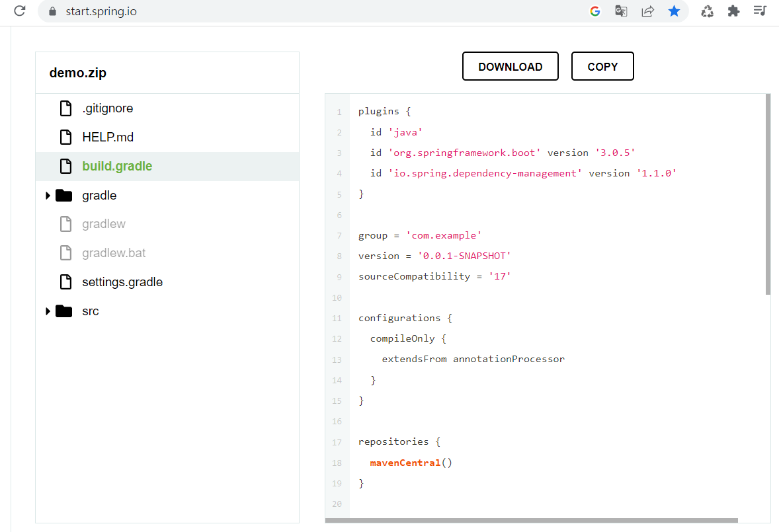Select gradlew in the file tree
Viewport: 779px width, 532px height.
coord(104,224)
